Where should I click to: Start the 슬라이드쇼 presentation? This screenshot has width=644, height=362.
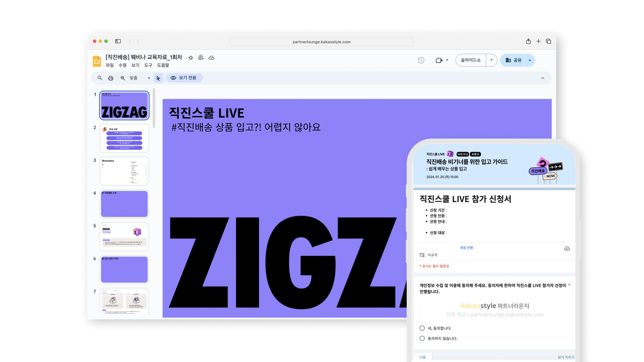click(x=471, y=60)
